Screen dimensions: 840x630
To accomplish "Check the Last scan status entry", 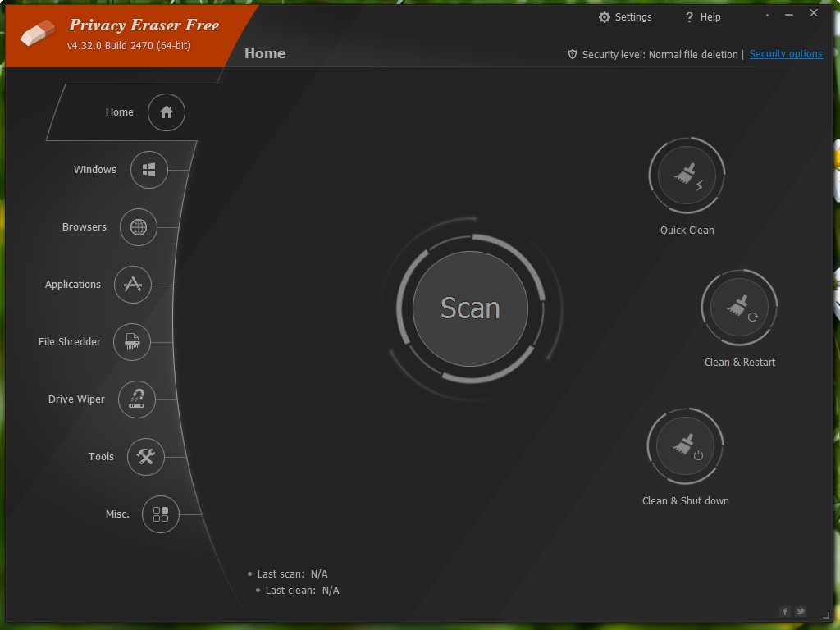I will (x=291, y=573).
